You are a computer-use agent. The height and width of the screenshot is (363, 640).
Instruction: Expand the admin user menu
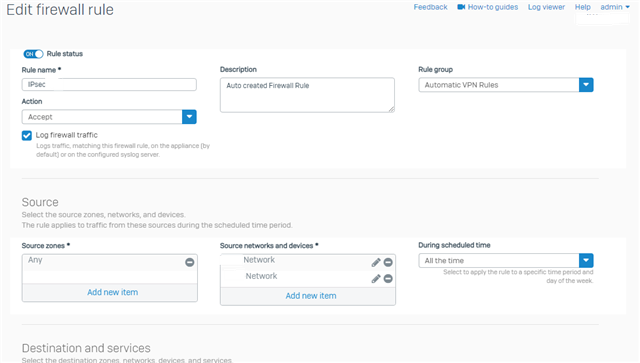pyautogui.click(x=615, y=7)
